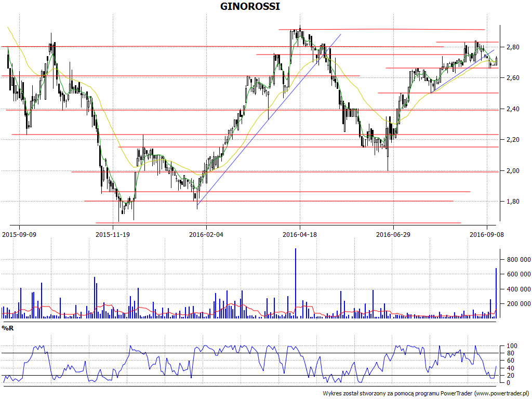The width and height of the screenshot is (532, 399).
Task: Click the 60 oscillator axis label
Action: pyautogui.click(x=510, y=361)
